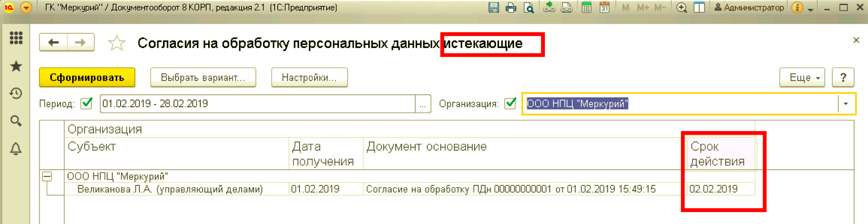Viewport: 868px width, 224px height.
Task: Collapse the ООО НПЦ "Меркурий" group
Action: coord(47,176)
